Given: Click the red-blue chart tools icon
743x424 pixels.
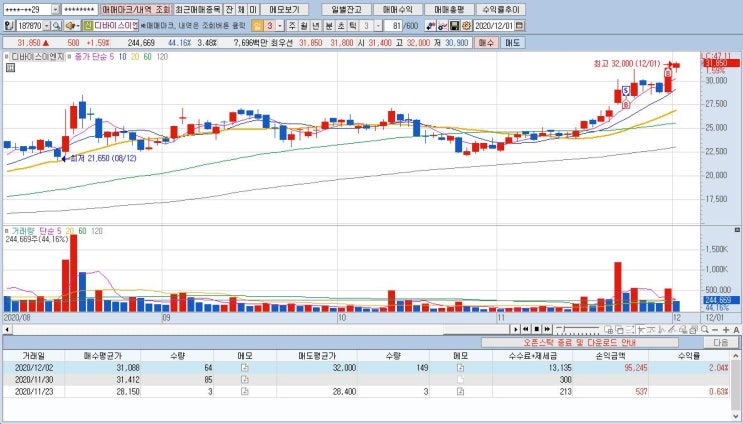Looking at the screenshot, I should (431, 26).
